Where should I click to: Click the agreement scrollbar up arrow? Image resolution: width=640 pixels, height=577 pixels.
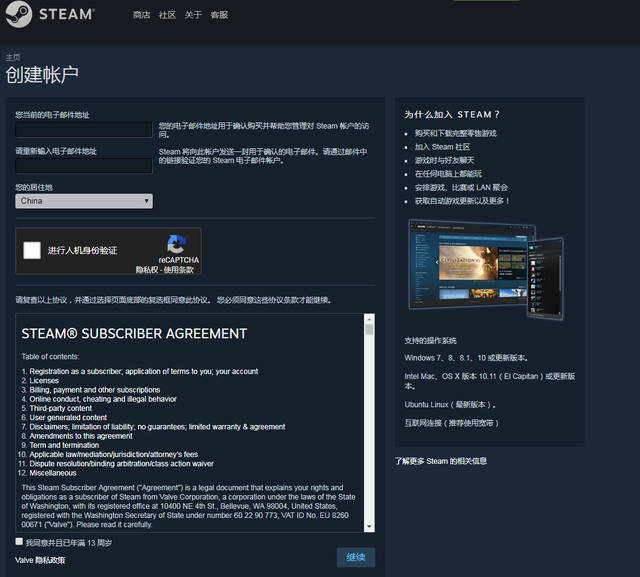coord(369,319)
